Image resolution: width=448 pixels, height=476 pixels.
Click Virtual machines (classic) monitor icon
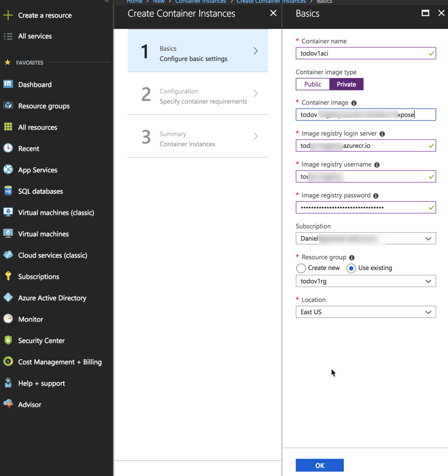(x=8, y=212)
